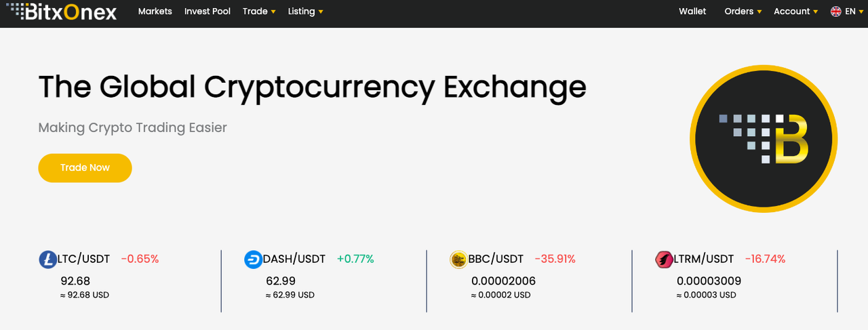Open the Account dropdown
868x330 pixels.
(796, 12)
